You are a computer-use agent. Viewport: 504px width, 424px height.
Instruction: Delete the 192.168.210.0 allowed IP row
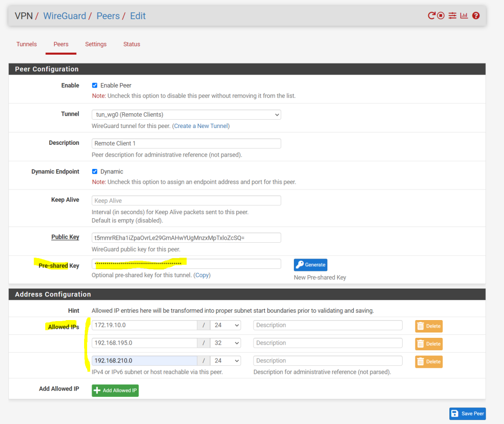point(429,361)
